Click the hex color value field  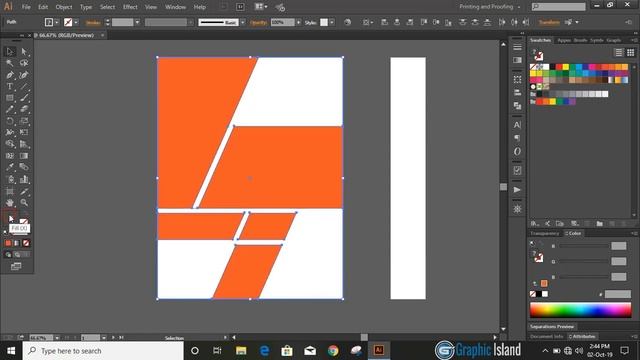coord(618,294)
